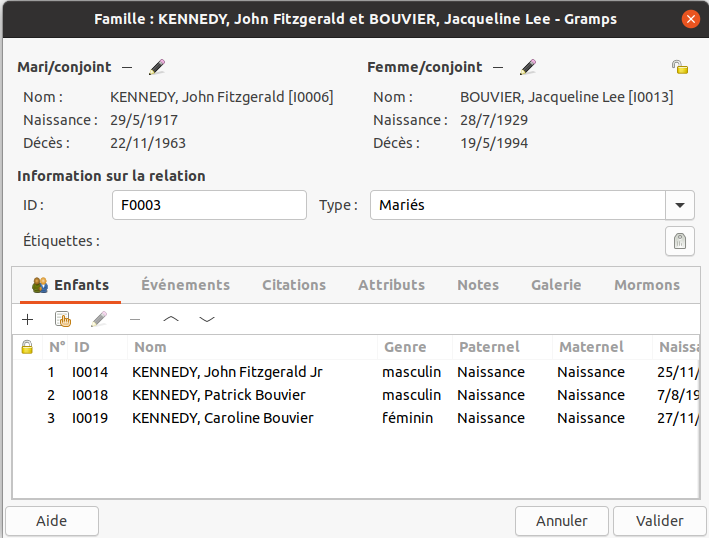
Task: Add an existing person as child
Action: [x=63, y=320]
